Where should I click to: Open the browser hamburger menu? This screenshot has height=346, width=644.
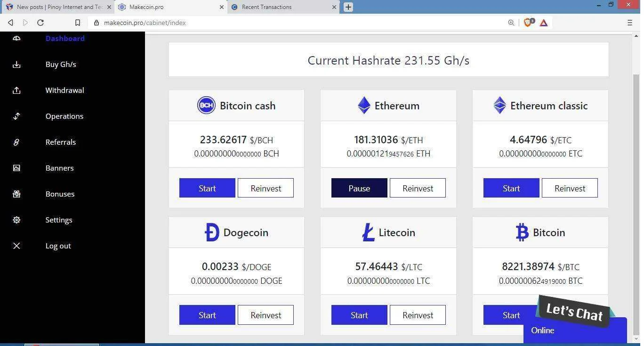coord(630,23)
